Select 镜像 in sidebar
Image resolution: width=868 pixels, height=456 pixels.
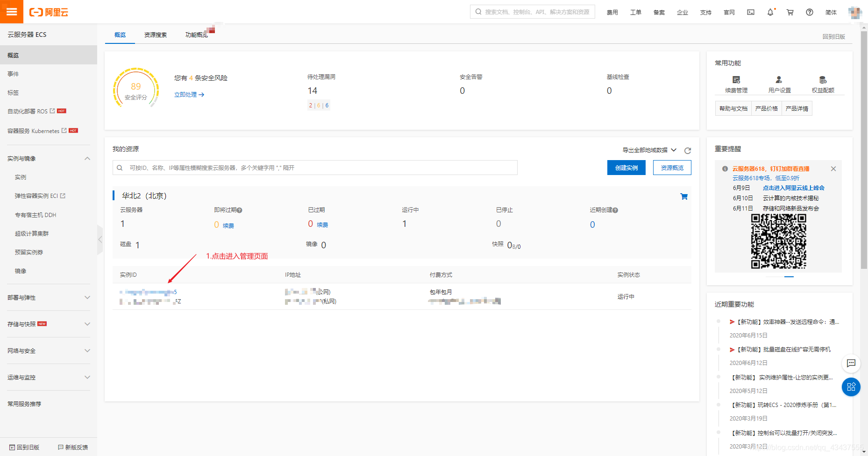click(x=21, y=271)
